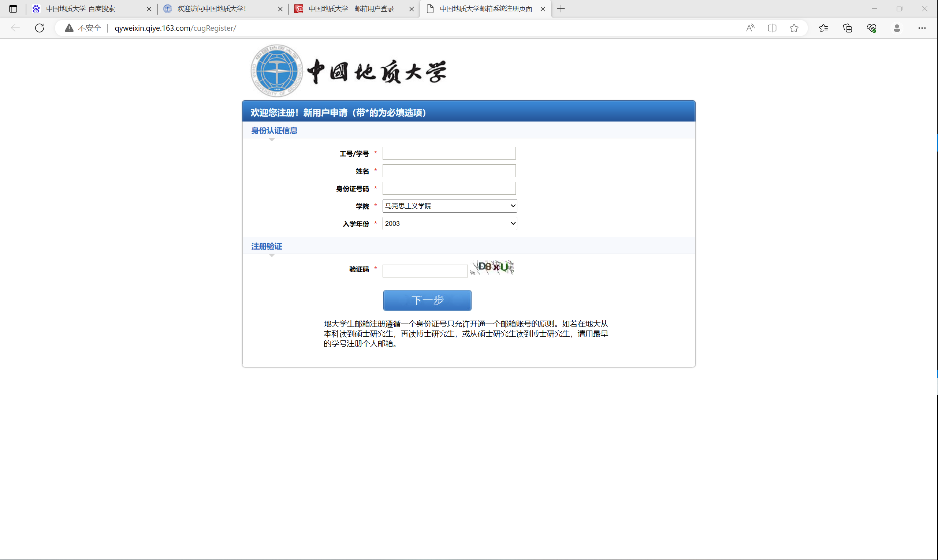
Task: Click the 学院 field label
Action: [362, 206]
